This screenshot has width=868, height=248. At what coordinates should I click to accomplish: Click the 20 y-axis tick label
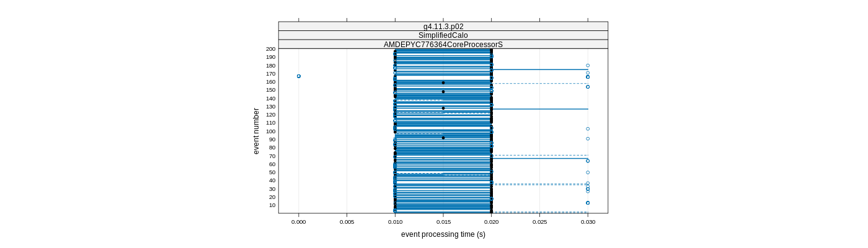click(272, 197)
